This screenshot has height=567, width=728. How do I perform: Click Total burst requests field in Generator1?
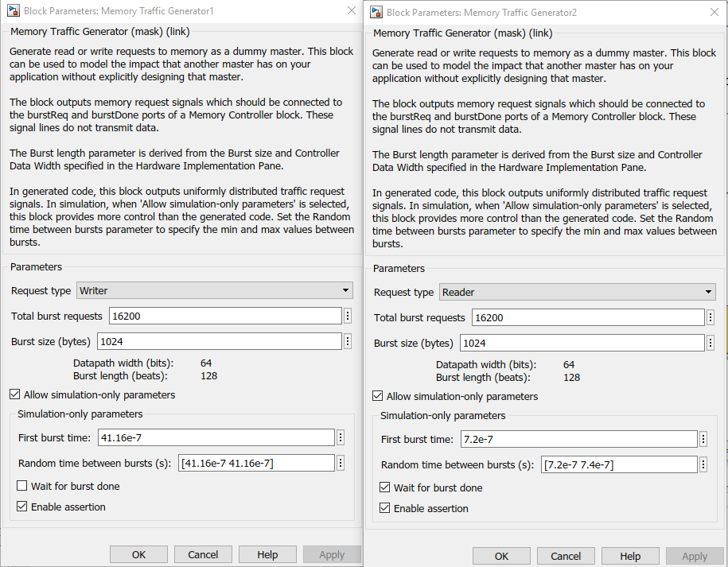[x=225, y=316]
